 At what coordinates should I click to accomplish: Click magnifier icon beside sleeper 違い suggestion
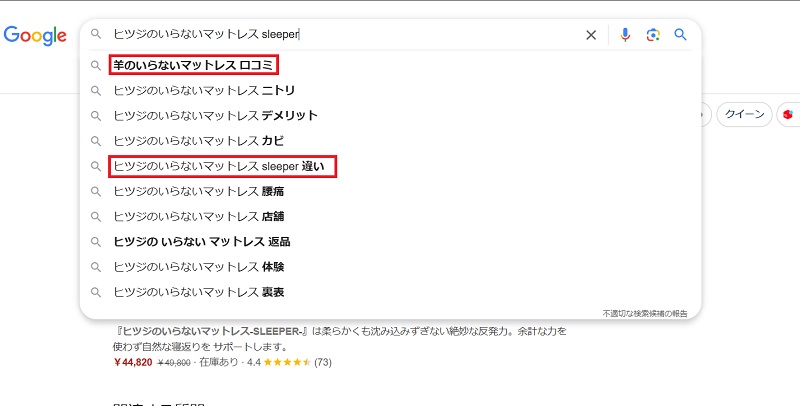point(96,166)
